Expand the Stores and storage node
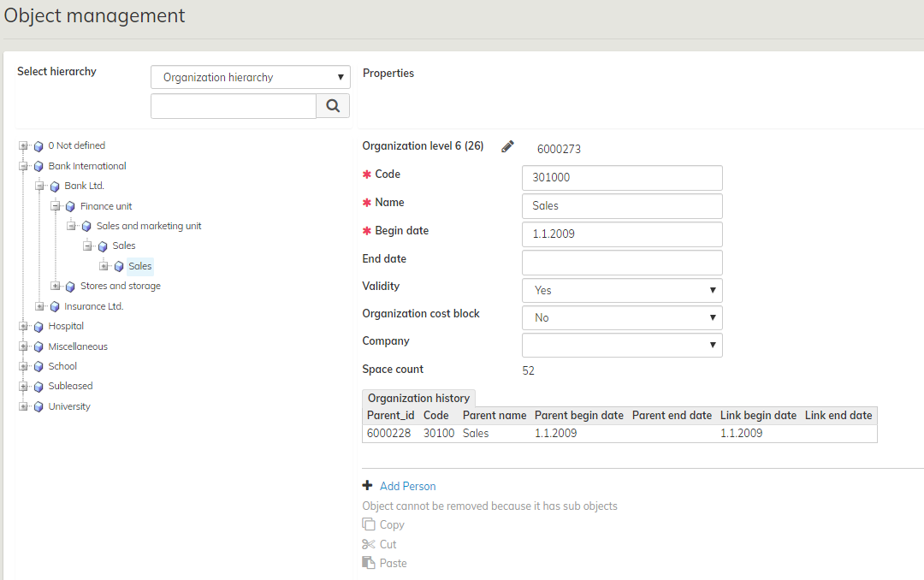The image size is (924, 580). point(56,286)
